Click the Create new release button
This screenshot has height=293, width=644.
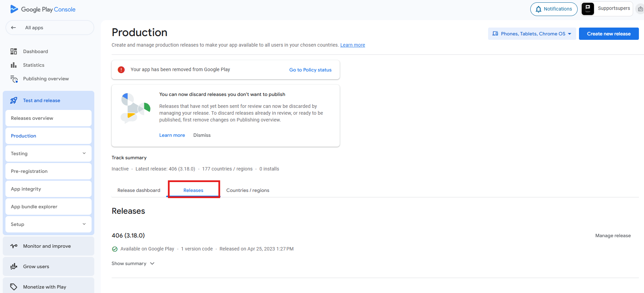coord(609,34)
